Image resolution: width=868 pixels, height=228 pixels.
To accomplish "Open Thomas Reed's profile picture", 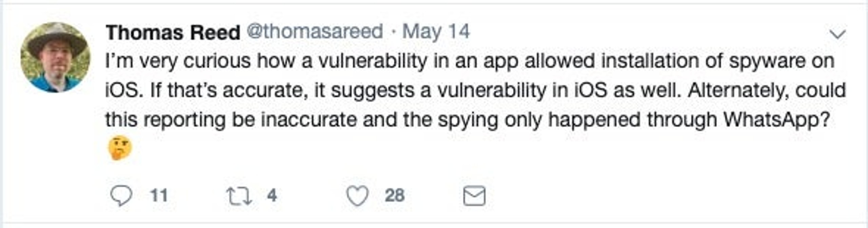I will pos(55,57).
